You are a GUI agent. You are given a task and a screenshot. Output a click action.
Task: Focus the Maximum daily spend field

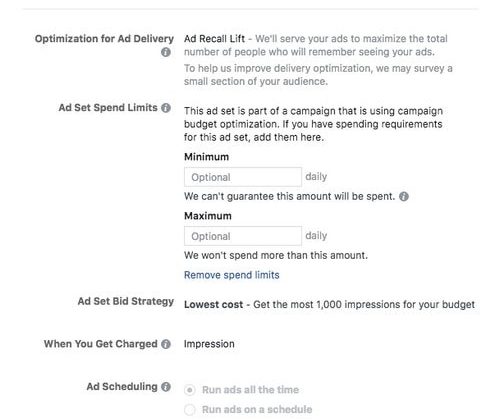(x=243, y=236)
